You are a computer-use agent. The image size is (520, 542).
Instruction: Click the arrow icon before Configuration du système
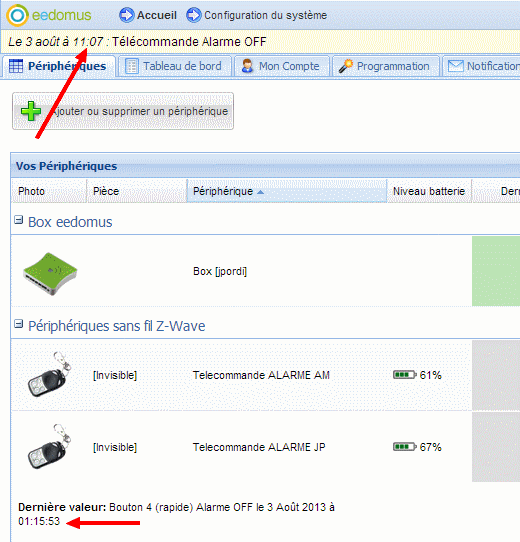[194, 15]
